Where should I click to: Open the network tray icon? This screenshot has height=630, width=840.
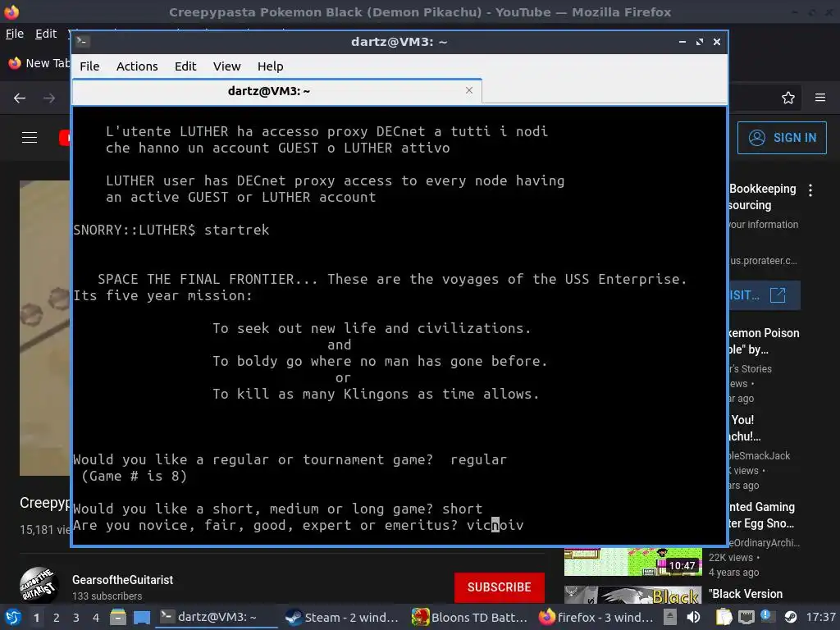[746, 617]
